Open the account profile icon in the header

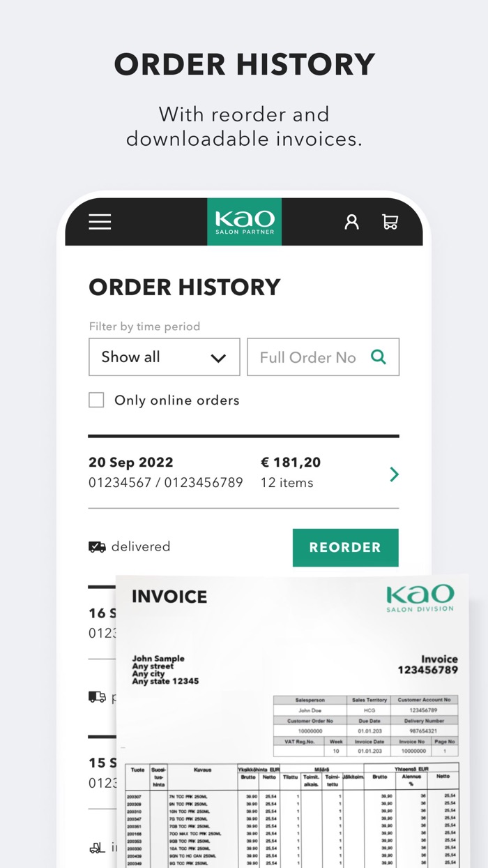pos(352,221)
